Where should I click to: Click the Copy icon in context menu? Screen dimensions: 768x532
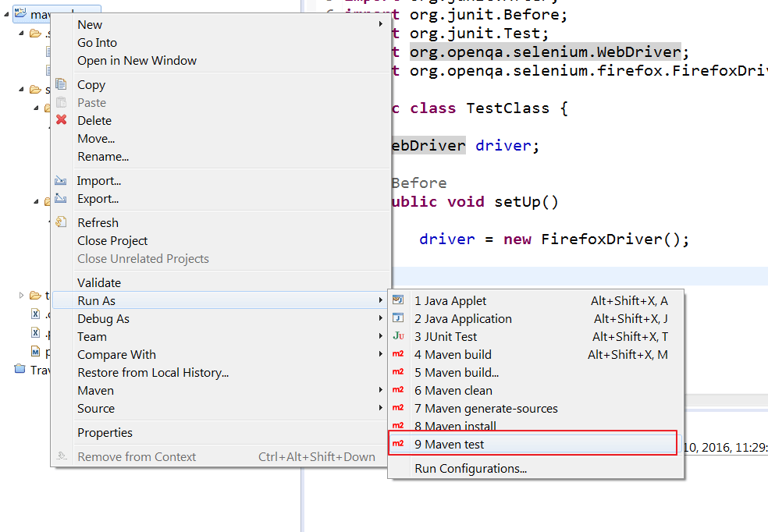[x=61, y=84]
